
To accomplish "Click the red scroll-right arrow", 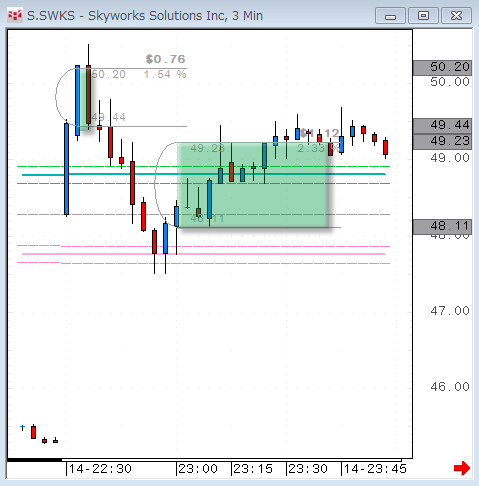I will click(x=462, y=468).
